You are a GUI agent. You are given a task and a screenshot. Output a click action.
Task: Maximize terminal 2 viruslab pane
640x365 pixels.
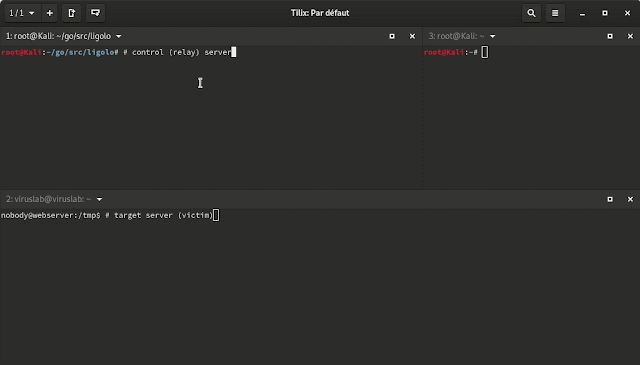(x=610, y=199)
